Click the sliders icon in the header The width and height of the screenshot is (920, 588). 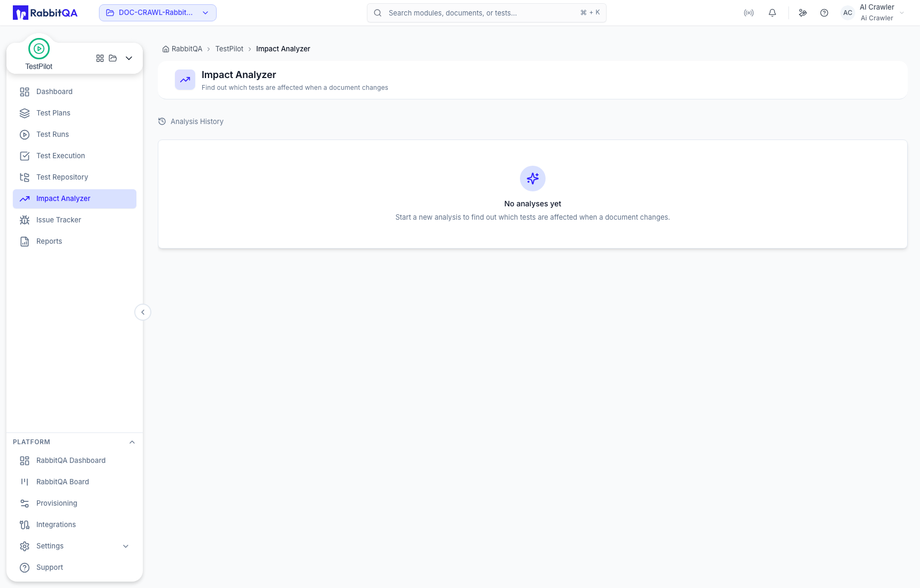803,13
